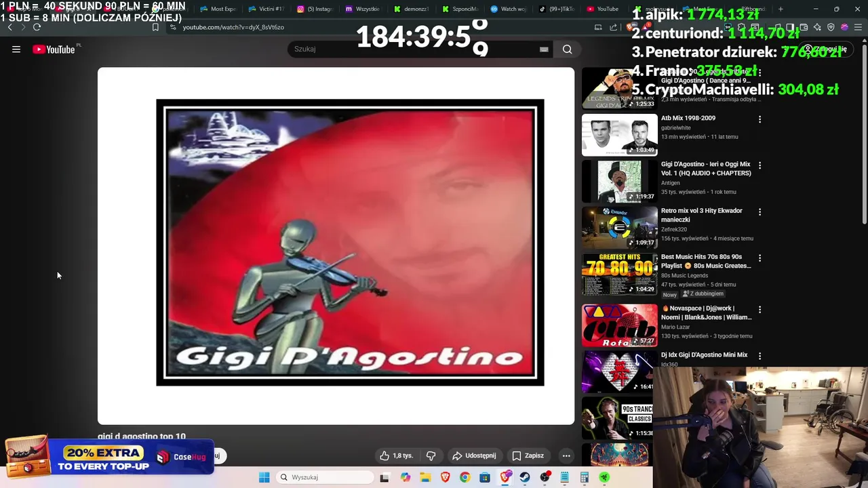Open the YouTube hamburger guide menu
Image resolution: width=868 pixels, height=488 pixels.
click(16, 49)
